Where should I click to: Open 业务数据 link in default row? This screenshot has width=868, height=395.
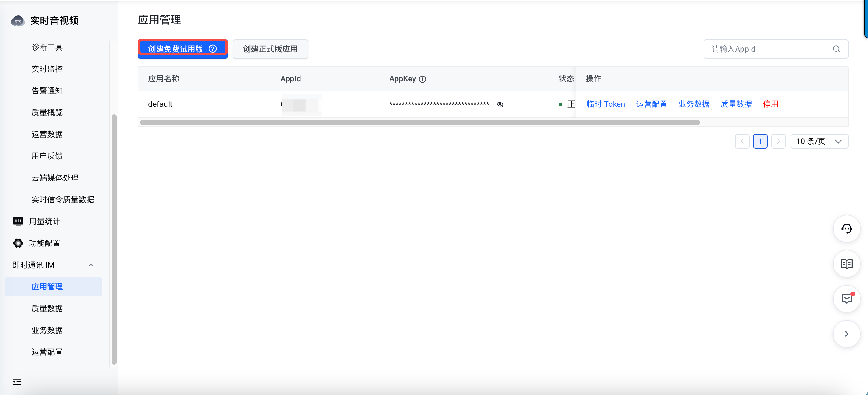pyautogui.click(x=694, y=104)
